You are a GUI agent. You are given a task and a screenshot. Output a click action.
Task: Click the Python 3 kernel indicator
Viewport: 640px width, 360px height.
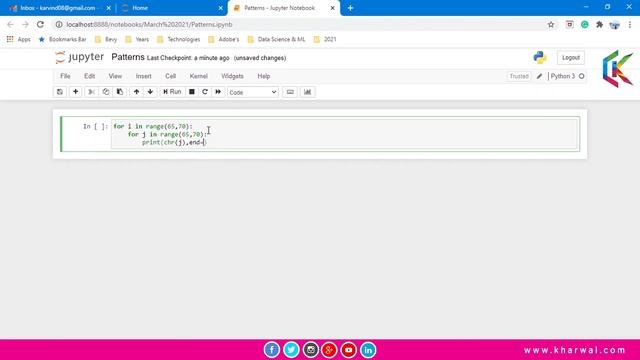(567, 76)
